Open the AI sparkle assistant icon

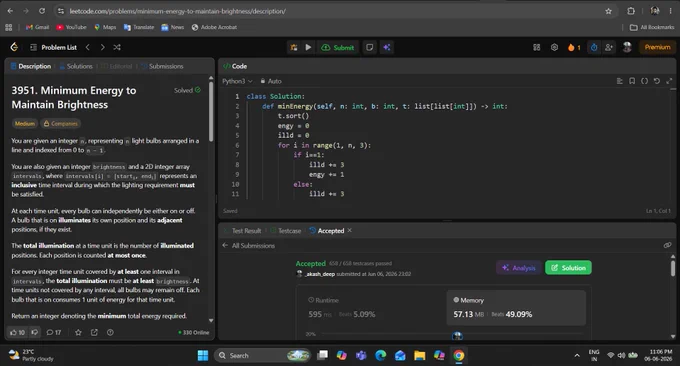[x=386, y=47]
